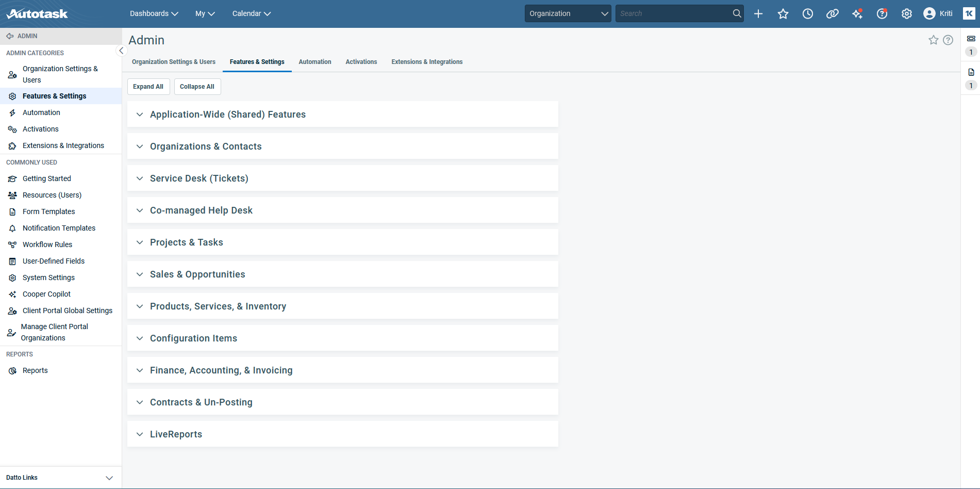Bookmark Admin page with star outline icon

tap(934, 40)
